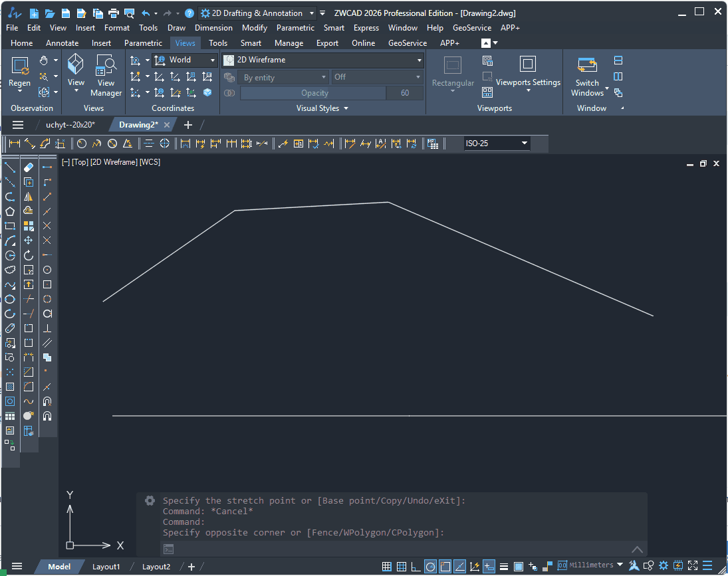Click the Switch Windows button
The height and width of the screenshot is (576, 728).
[x=588, y=76]
